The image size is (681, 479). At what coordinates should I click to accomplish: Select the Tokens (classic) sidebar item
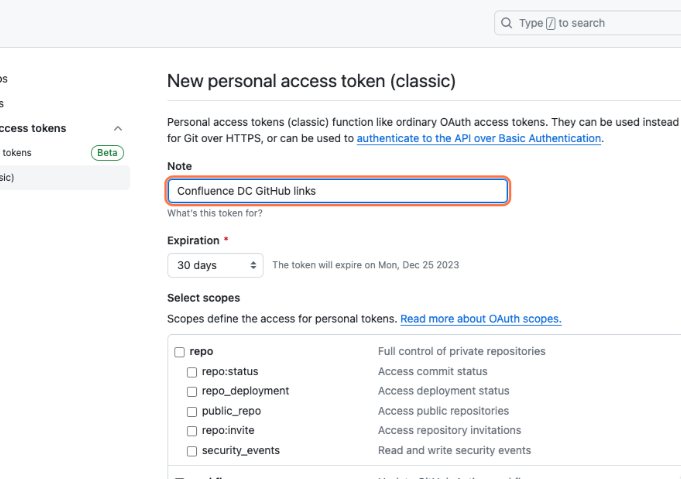click(20, 177)
